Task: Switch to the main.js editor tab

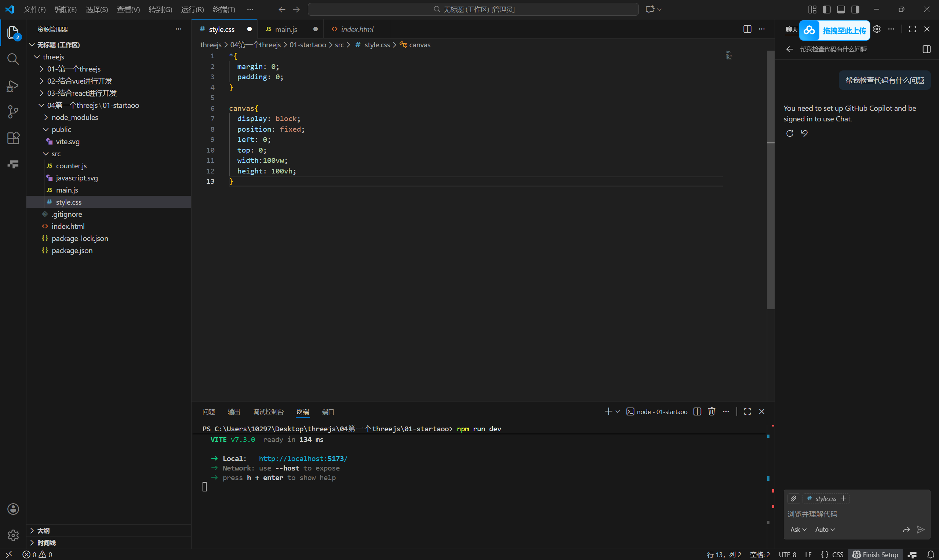Action: [x=286, y=29]
